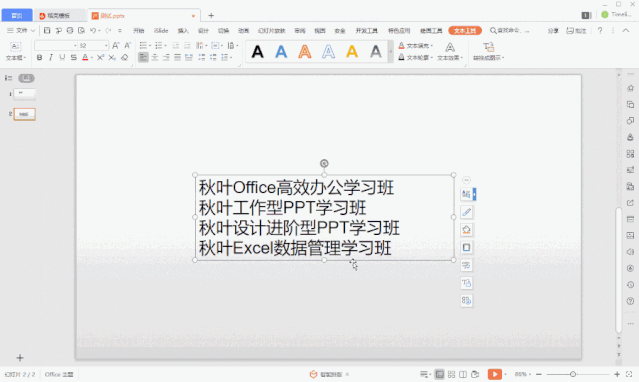Viewport: 639px width, 382px height.
Task: Apply the gray gradient A text style
Action: pyautogui.click(x=375, y=52)
